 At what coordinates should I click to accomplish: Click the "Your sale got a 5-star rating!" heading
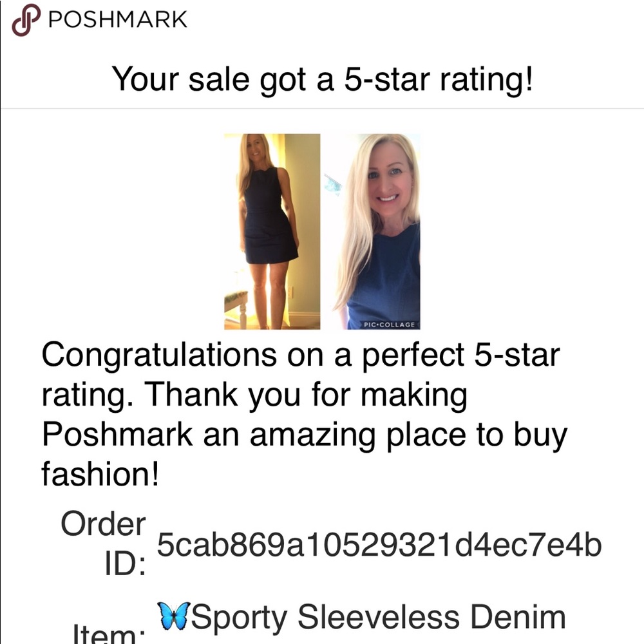pyautogui.click(x=322, y=79)
